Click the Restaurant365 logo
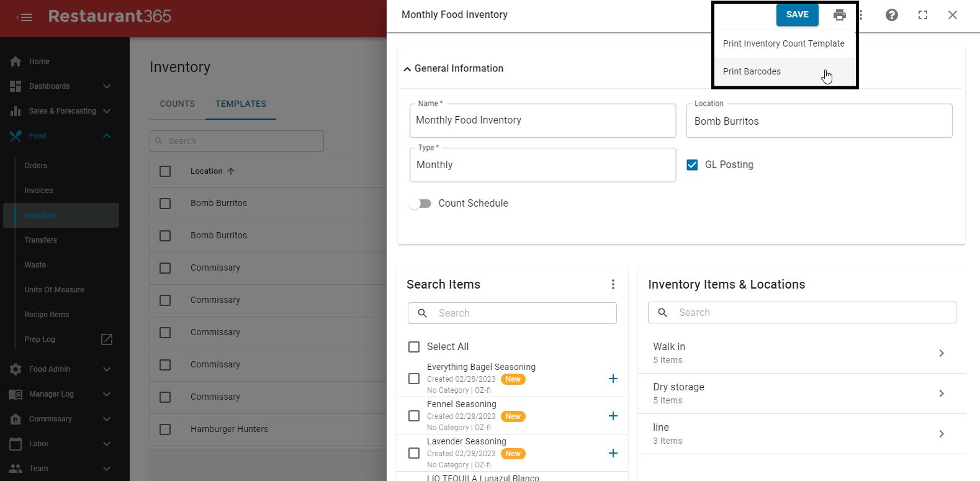 110,16
